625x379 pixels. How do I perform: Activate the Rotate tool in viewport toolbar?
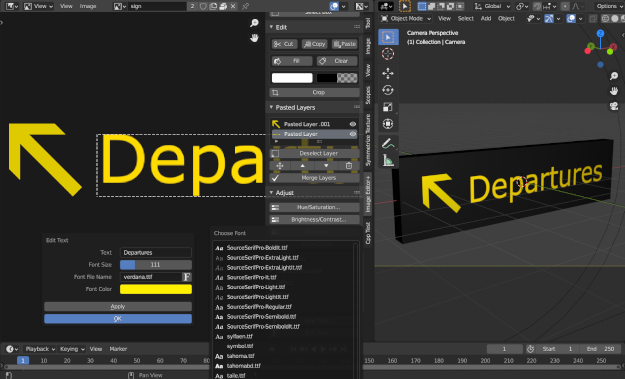(388, 90)
